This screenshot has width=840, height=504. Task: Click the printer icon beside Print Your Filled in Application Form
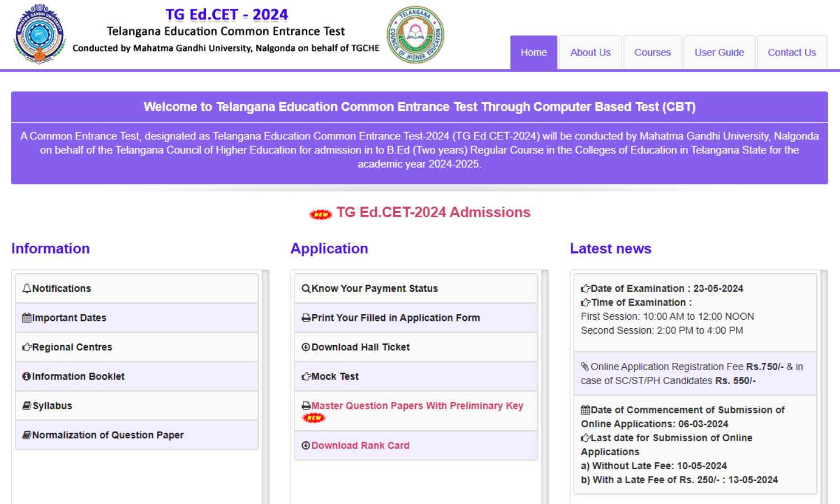[306, 318]
